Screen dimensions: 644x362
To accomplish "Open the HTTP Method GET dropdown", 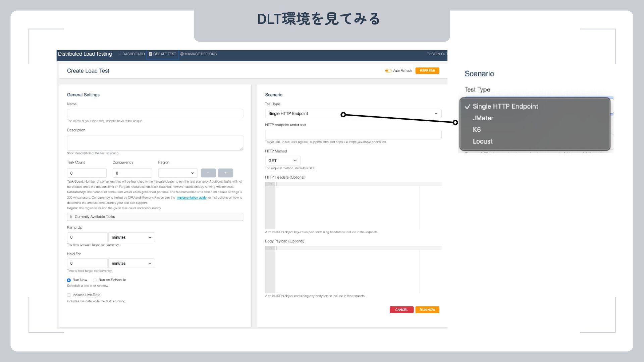I will click(x=282, y=161).
